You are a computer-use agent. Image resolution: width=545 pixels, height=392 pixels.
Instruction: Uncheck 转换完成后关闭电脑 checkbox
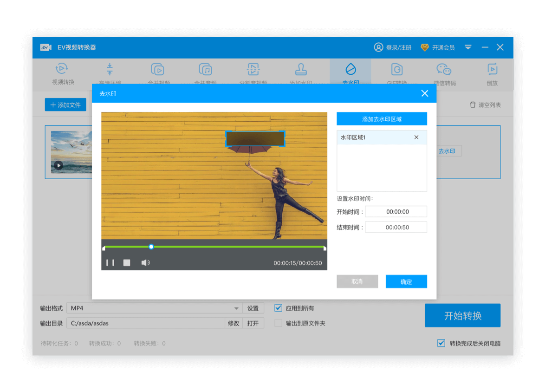(441, 343)
